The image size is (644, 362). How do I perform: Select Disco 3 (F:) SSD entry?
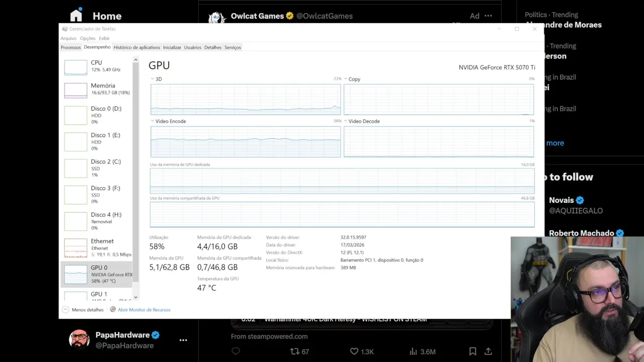(x=97, y=195)
